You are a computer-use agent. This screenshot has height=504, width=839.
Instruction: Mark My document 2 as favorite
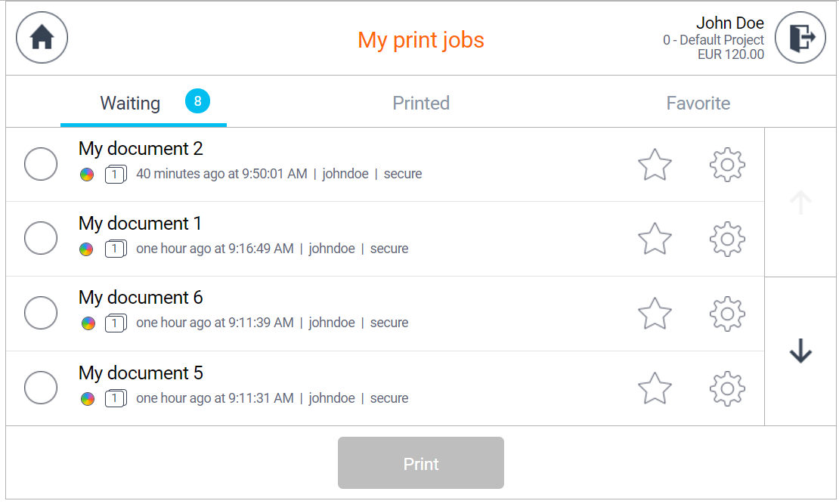click(655, 164)
